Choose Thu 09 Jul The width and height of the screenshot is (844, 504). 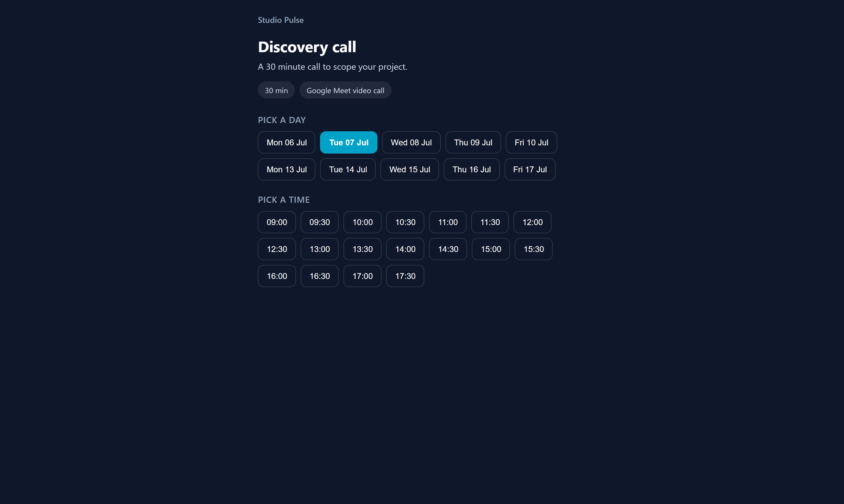[x=473, y=142]
